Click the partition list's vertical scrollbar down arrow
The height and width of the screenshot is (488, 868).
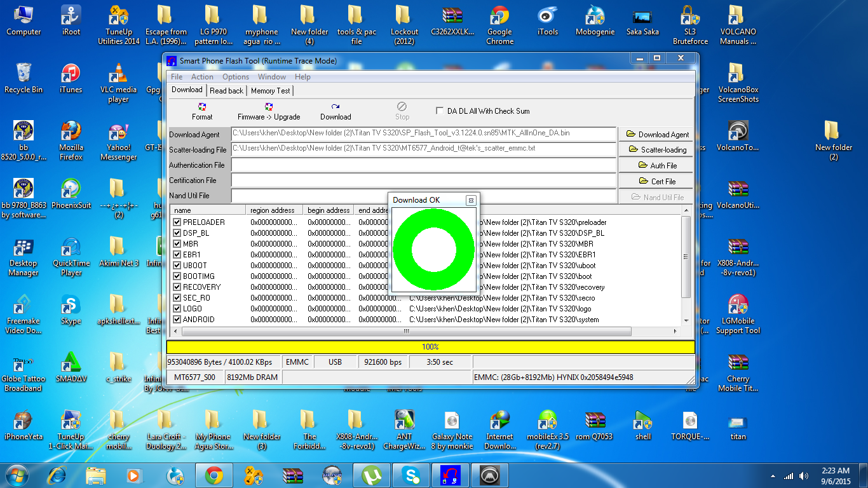tap(686, 321)
